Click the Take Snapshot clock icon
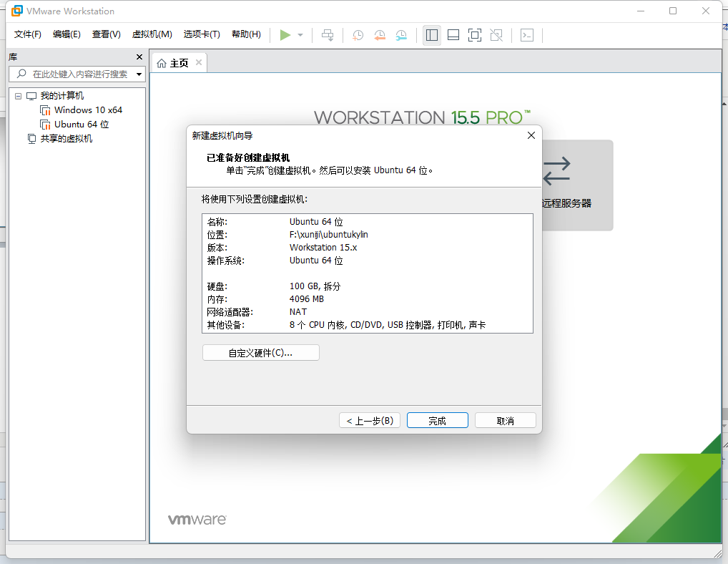The width and height of the screenshot is (728, 564). click(358, 35)
